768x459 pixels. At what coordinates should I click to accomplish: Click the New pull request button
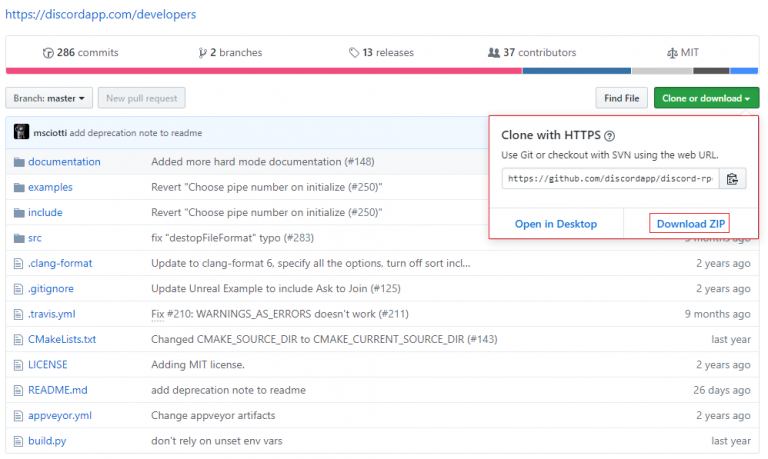(142, 98)
